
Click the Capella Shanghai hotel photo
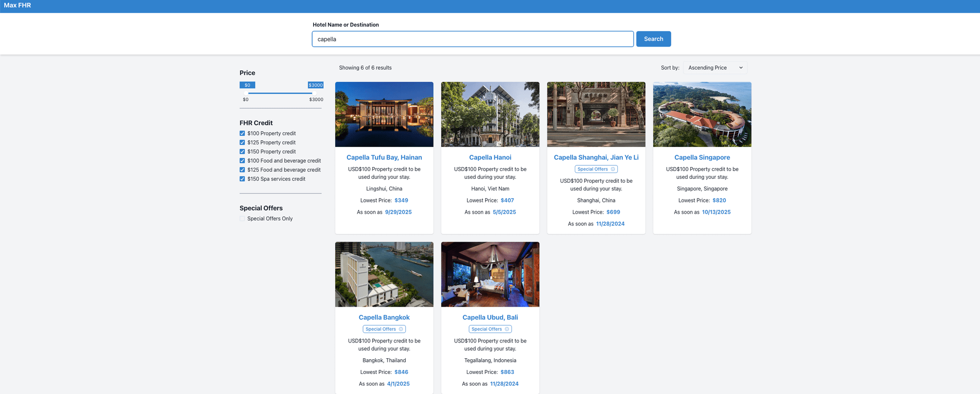(x=596, y=114)
